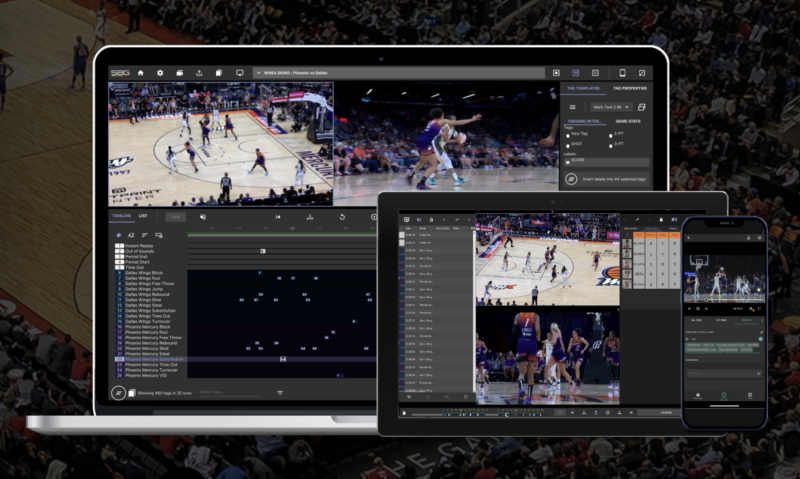
Task: Open settings via the gear icon
Action: [x=159, y=73]
